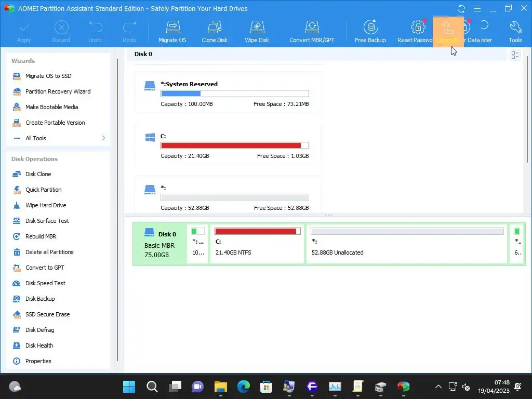Switch the partition view layout toggle icon

tap(515, 55)
